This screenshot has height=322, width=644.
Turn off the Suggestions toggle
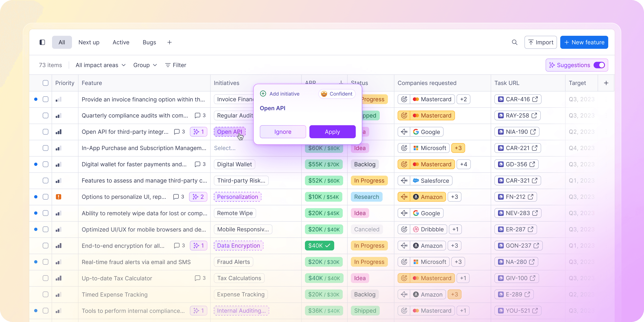pyautogui.click(x=599, y=65)
